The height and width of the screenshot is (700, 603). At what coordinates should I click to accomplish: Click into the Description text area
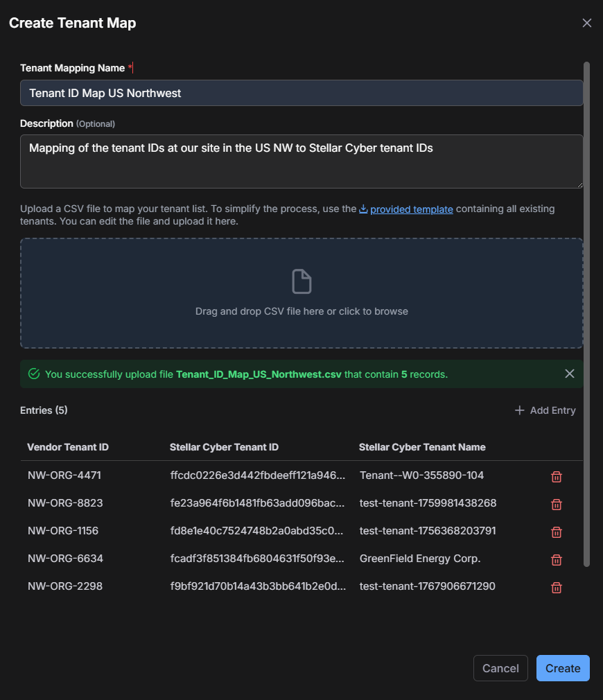[301, 161]
